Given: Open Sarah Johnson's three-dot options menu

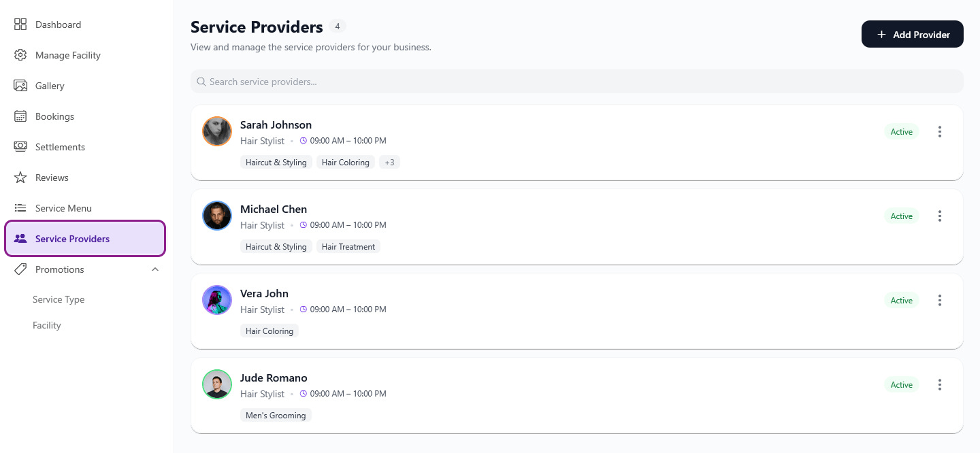Looking at the screenshot, I should pyautogui.click(x=940, y=132).
